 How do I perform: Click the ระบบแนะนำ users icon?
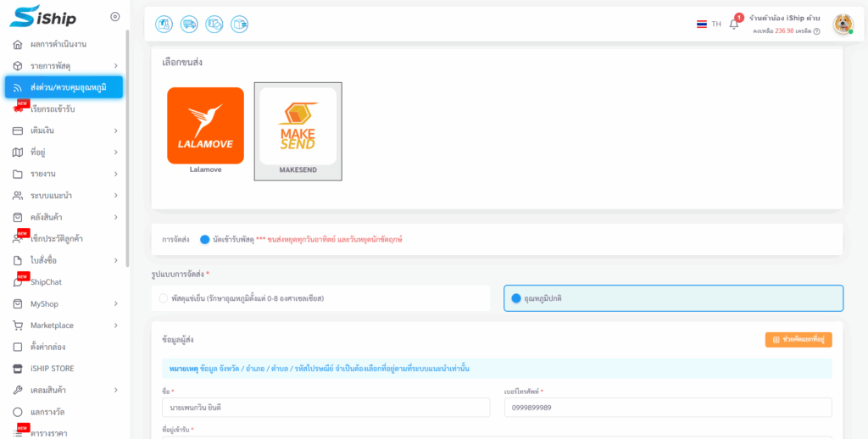[18, 196]
